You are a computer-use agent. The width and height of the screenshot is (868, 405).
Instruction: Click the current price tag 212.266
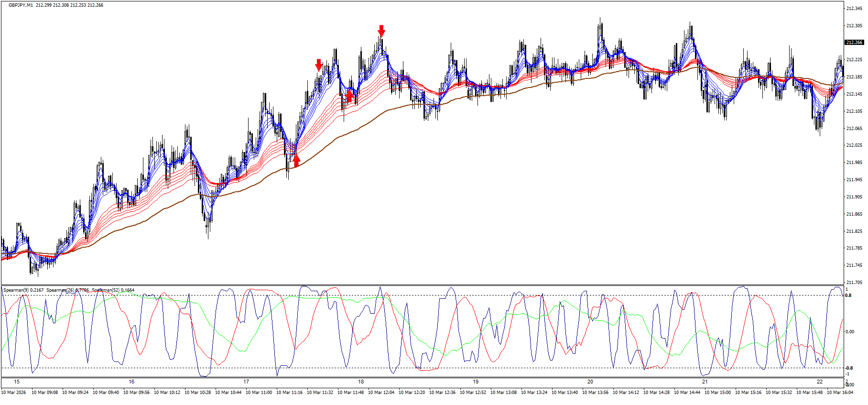tap(854, 43)
